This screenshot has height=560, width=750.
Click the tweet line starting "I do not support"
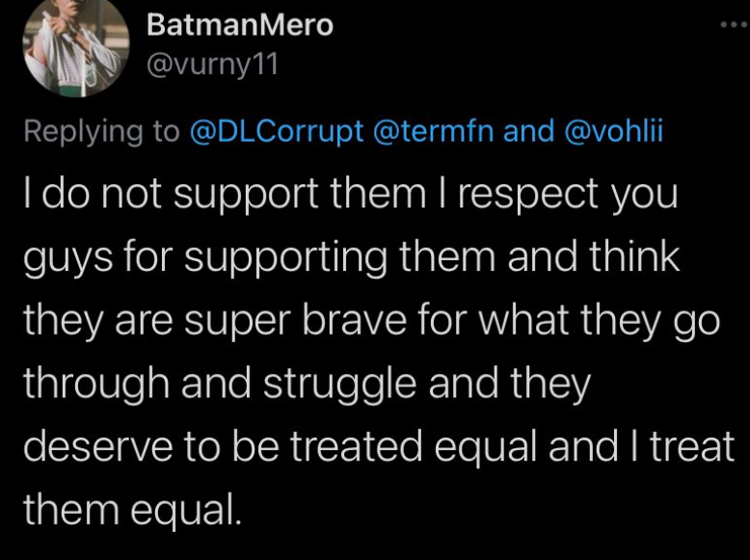[351, 197]
